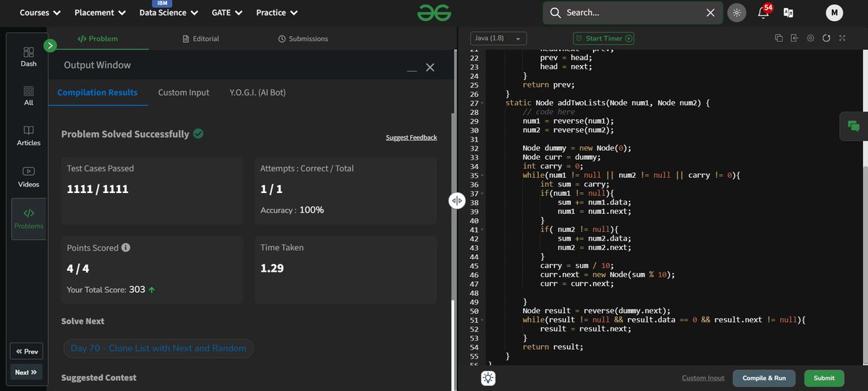The image size is (868, 391).
Task: Click the "Accuracy : 100%" text
Action: tap(292, 210)
